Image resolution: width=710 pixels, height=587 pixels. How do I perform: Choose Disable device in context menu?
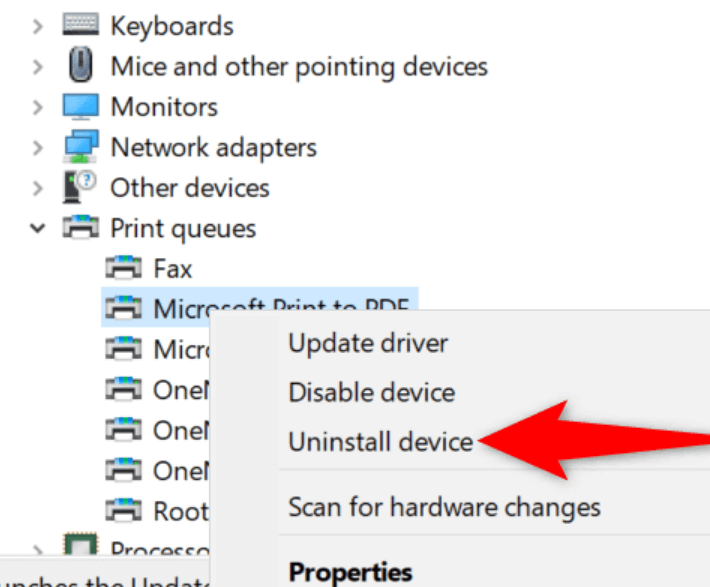tap(372, 392)
